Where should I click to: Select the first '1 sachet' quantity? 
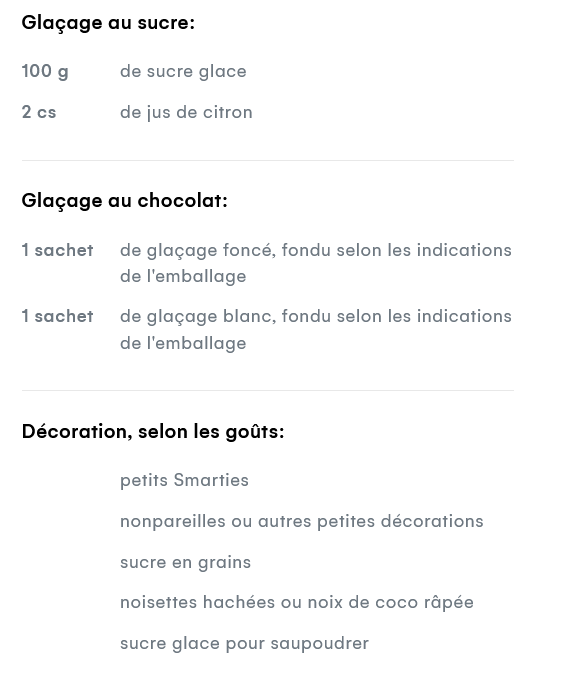point(57,250)
